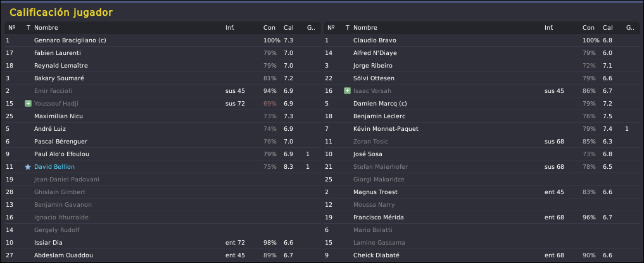
Task: Open David Bellion's player profile
Action: pos(54,167)
